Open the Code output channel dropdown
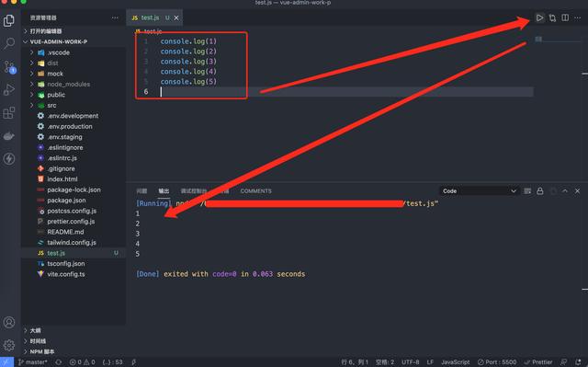Viewport: 588px width, 367px height. [480, 191]
